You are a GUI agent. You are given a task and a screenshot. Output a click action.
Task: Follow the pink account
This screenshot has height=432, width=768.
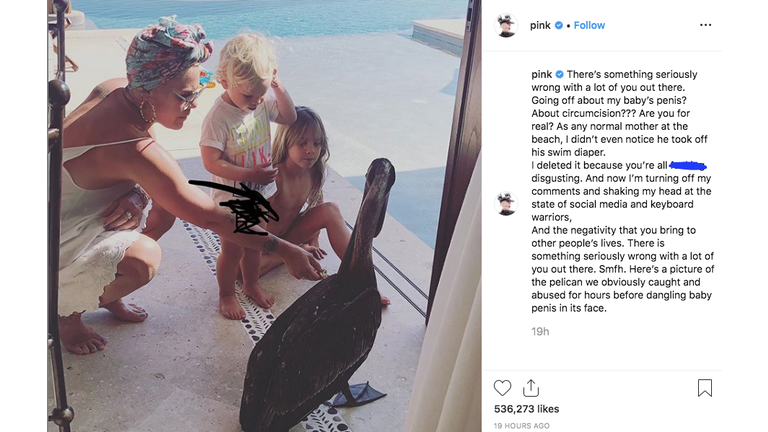pyautogui.click(x=589, y=25)
